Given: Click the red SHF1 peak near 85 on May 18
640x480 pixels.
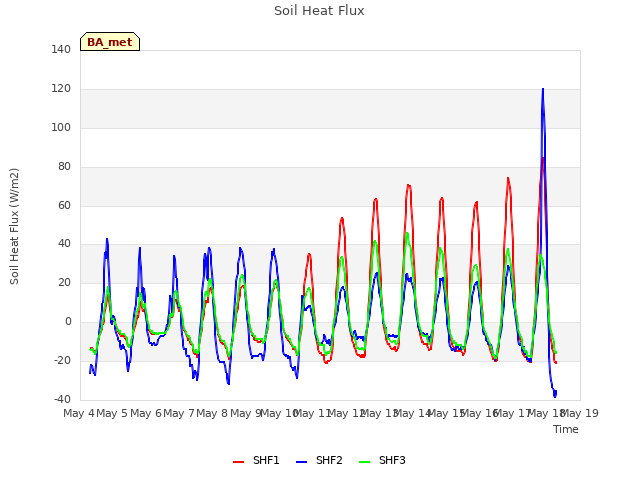Looking at the screenshot, I should (543, 158).
